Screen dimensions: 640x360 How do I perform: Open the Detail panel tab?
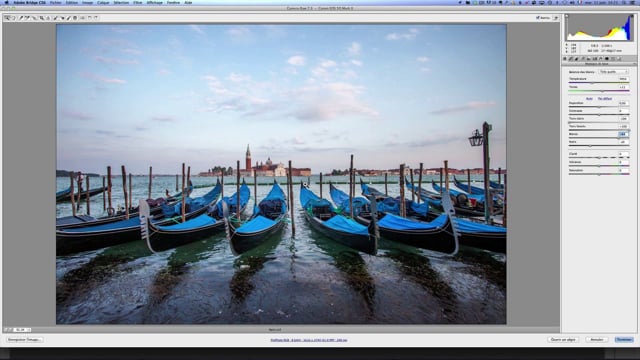(576, 58)
